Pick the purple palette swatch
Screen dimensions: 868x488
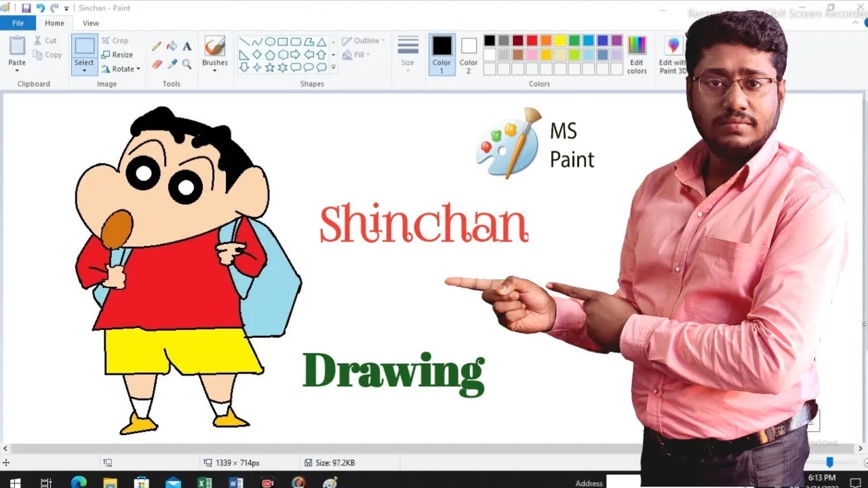point(616,41)
